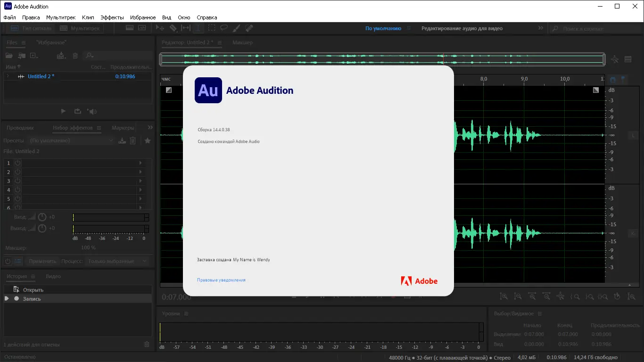
Task: Toggle power for effect slot 3
Action: [17, 181]
